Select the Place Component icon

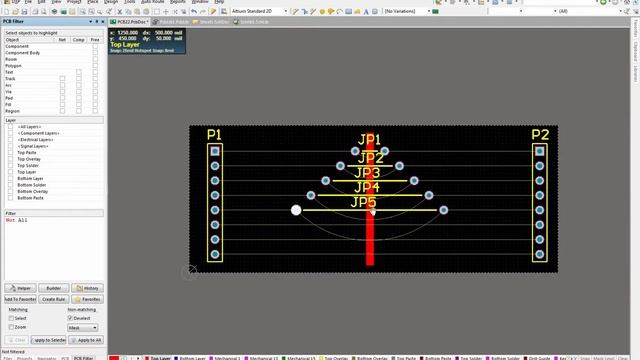tap(375, 12)
